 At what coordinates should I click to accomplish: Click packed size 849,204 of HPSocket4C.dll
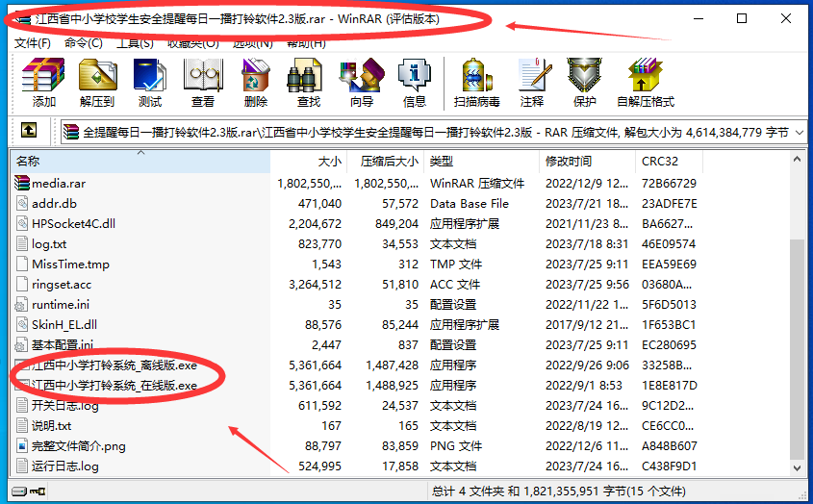coord(396,223)
